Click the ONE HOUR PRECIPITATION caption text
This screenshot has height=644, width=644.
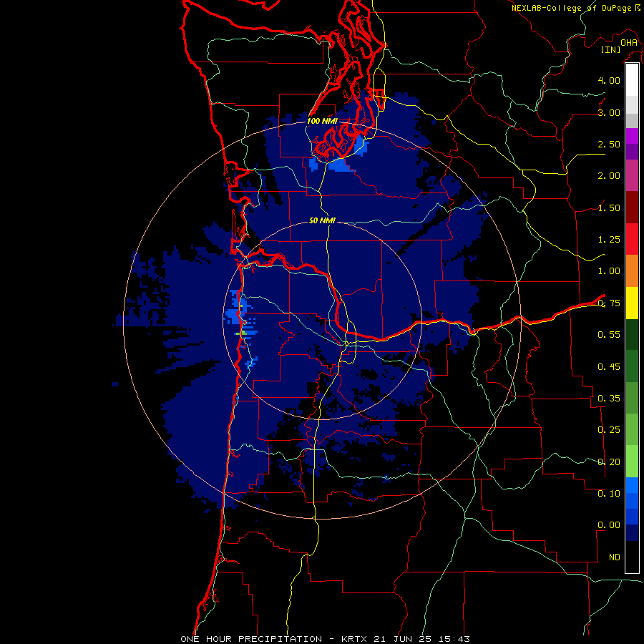coord(251,639)
